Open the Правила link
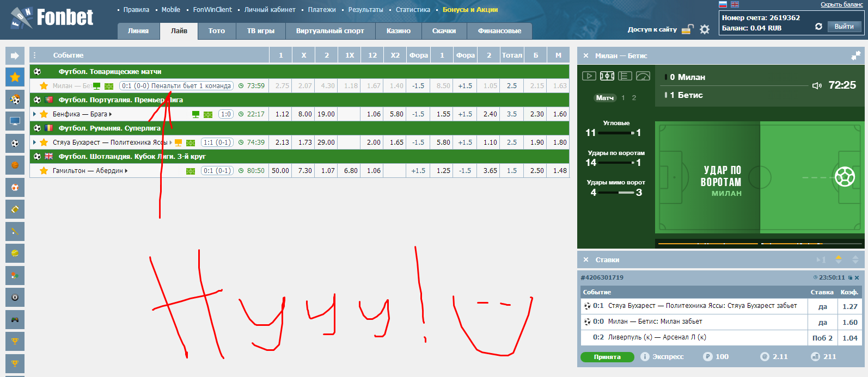The width and height of the screenshot is (868, 377). click(136, 10)
